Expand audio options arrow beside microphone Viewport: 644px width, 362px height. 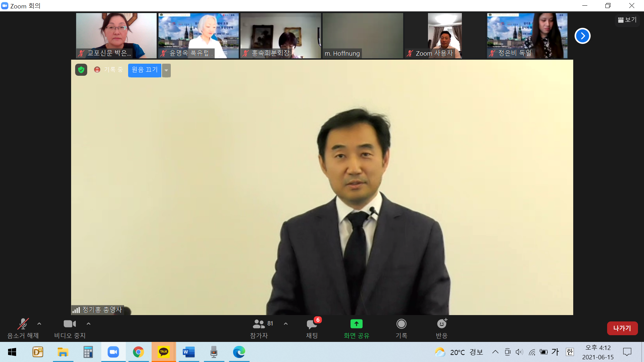(x=39, y=324)
